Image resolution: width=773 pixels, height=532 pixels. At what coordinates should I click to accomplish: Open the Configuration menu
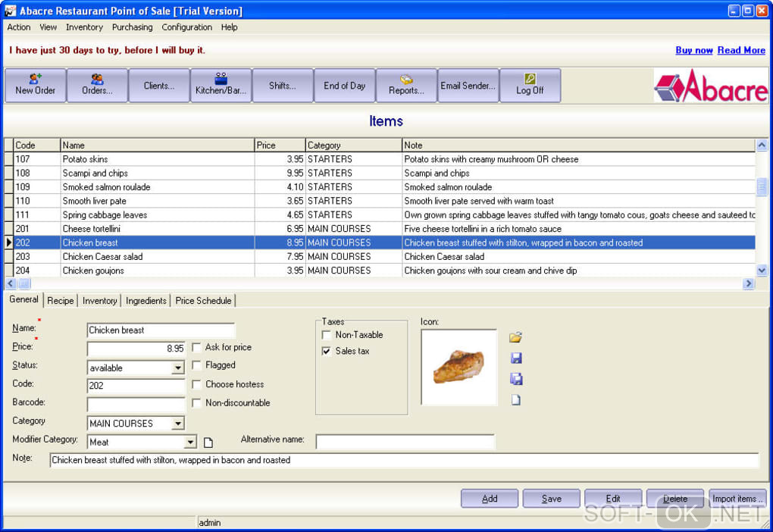187,27
